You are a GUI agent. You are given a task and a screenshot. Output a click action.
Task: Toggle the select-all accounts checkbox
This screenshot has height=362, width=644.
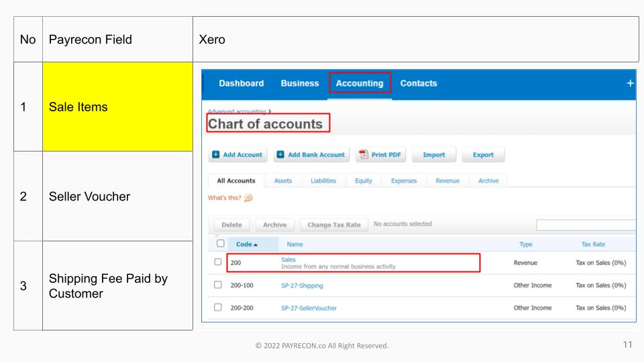click(x=221, y=243)
